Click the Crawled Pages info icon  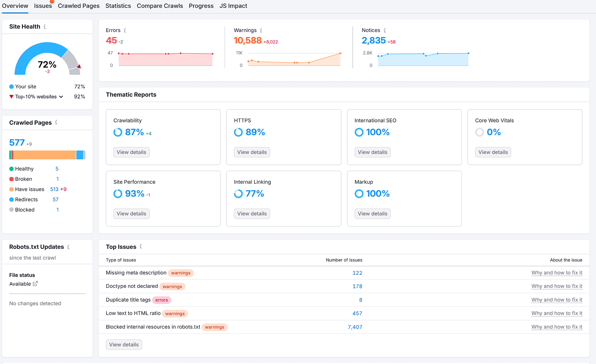click(x=56, y=122)
